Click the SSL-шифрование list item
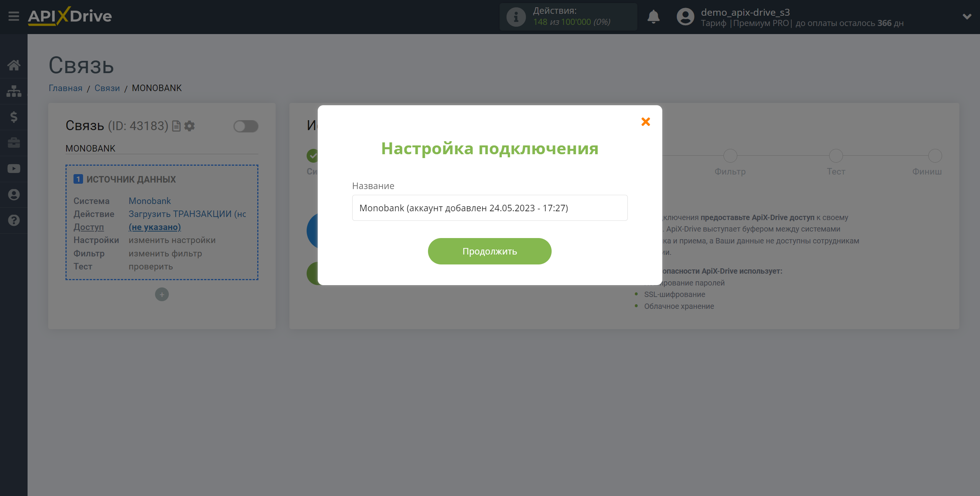 coord(675,294)
